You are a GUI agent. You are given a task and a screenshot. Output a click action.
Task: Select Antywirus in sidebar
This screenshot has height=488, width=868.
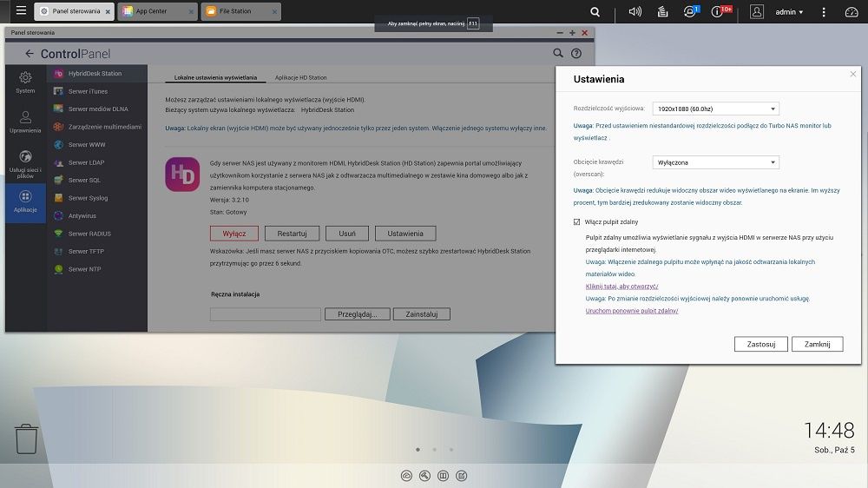pyautogui.click(x=97, y=215)
